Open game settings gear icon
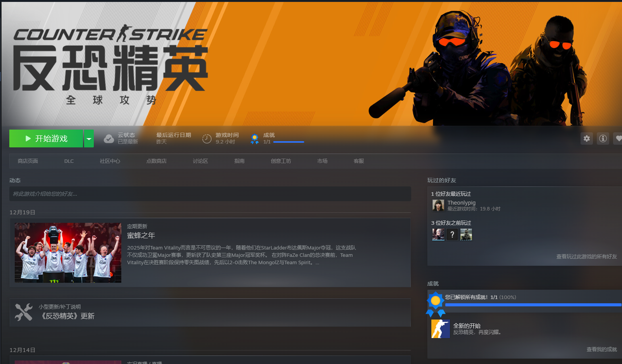Viewport: 622px width, 364px height. pos(587,138)
